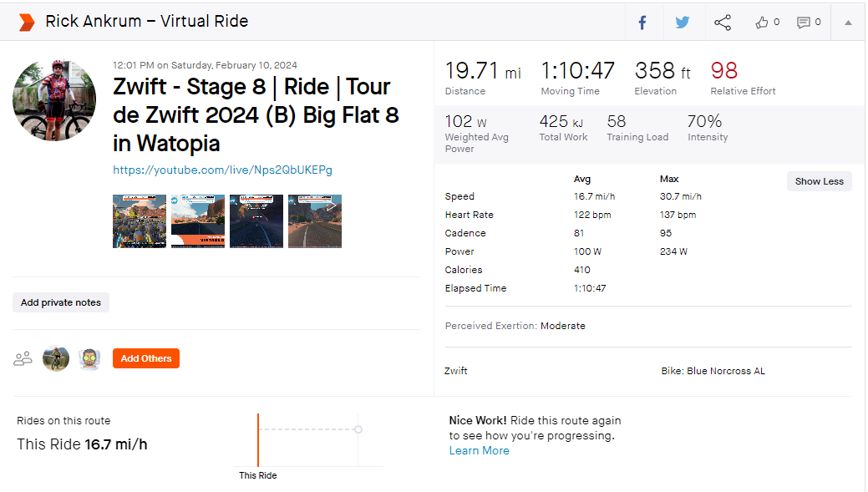This screenshot has width=868, height=492.
Task: Give kudos with the thumbs-up icon
Action: tap(762, 23)
